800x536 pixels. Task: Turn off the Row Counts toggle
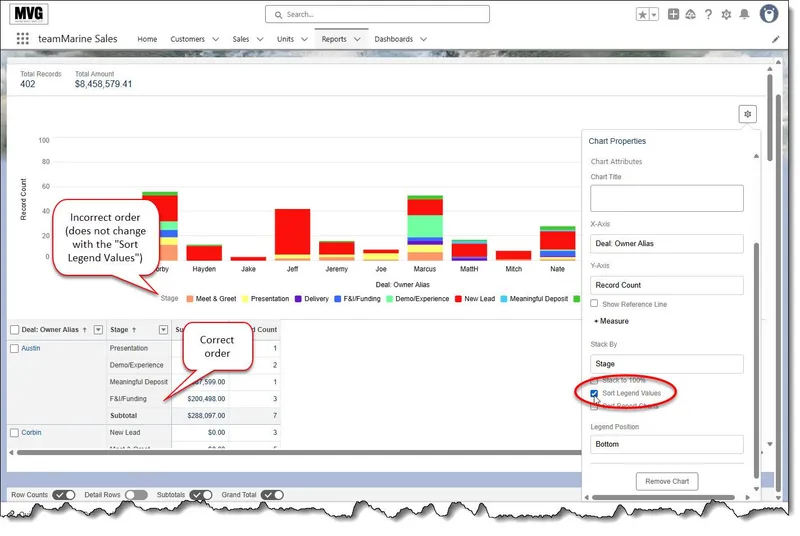pyautogui.click(x=64, y=495)
